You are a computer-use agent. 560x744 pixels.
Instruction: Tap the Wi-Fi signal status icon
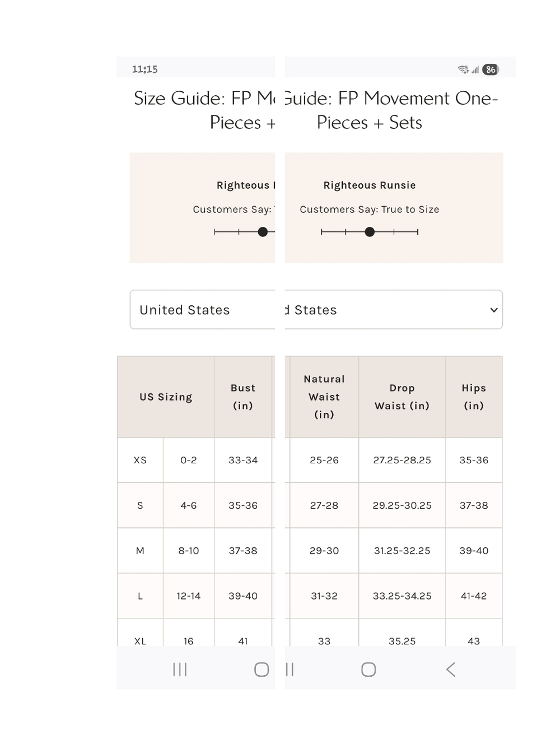click(463, 69)
